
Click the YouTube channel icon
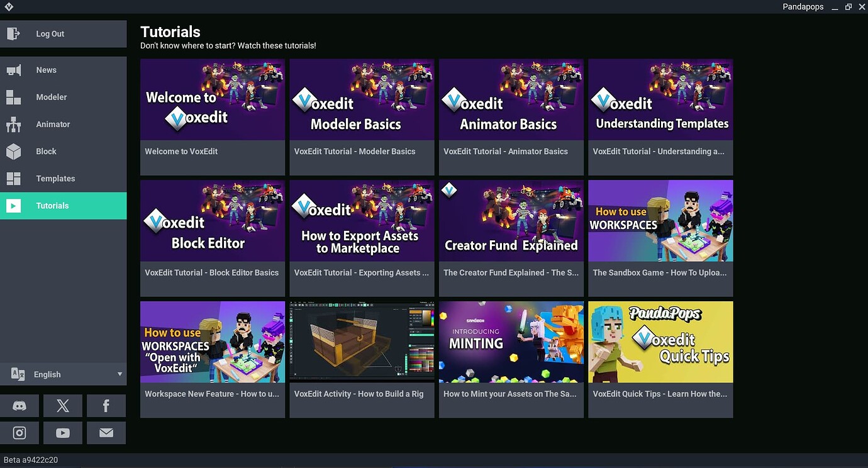point(62,433)
